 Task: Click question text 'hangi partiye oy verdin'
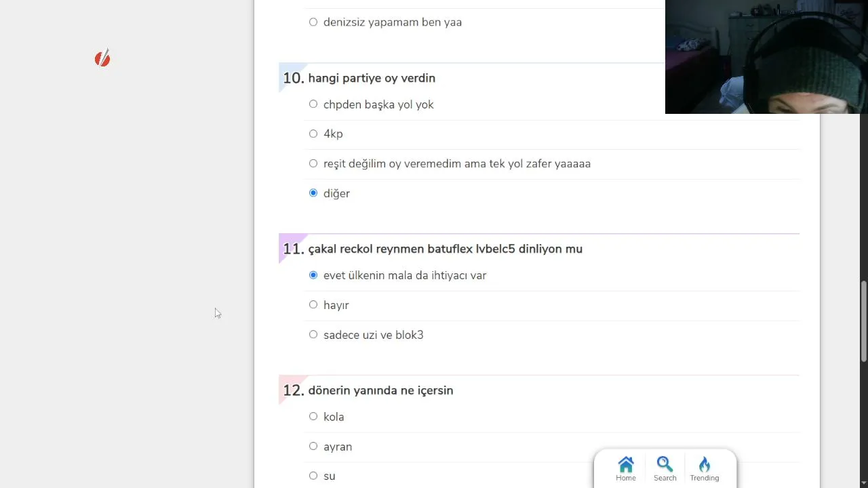[372, 78]
